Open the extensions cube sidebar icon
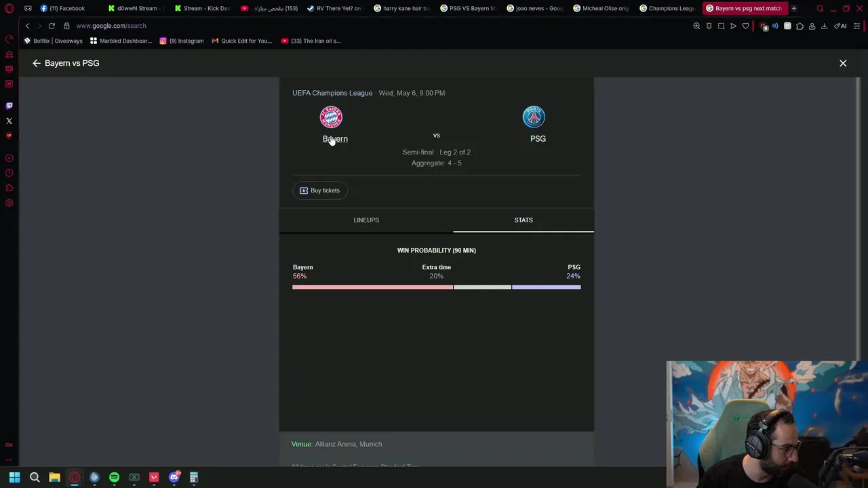Image resolution: width=868 pixels, height=488 pixels. pos(9,188)
